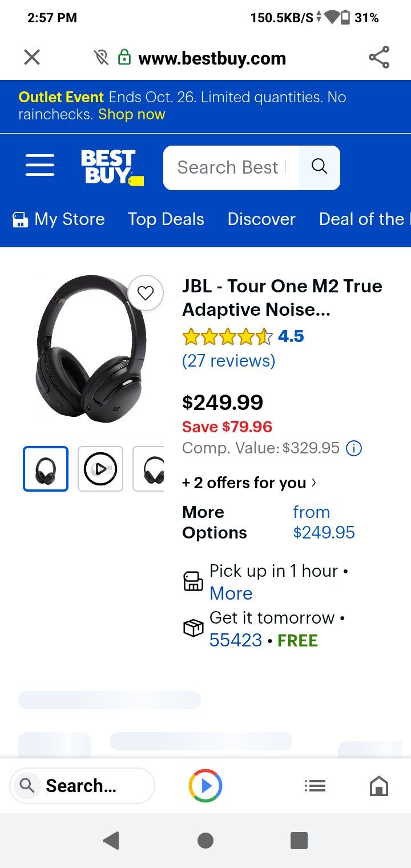Open the Discover menu item
Image resolution: width=411 pixels, height=868 pixels.
point(261,219)
